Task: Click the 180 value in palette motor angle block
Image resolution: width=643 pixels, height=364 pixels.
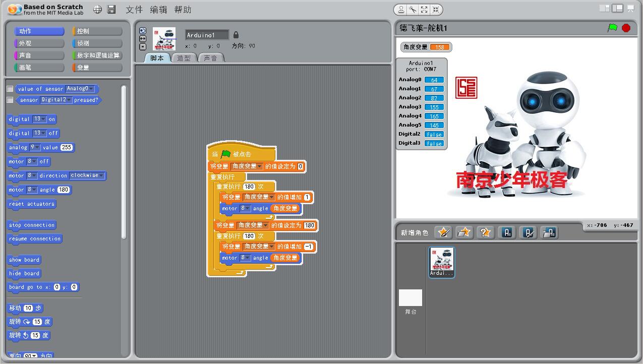Action: pyautogui.click(x=64, y=190)
